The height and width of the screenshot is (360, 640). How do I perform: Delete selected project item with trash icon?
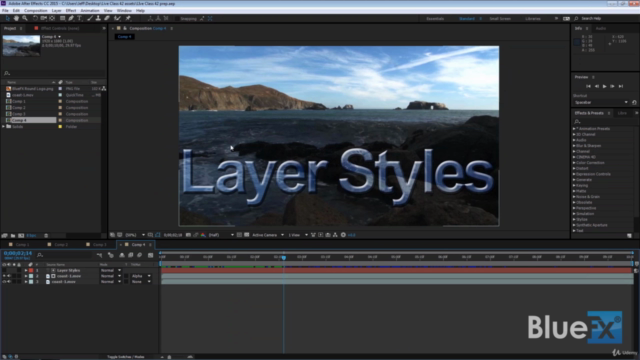click(x=46, y=236)
